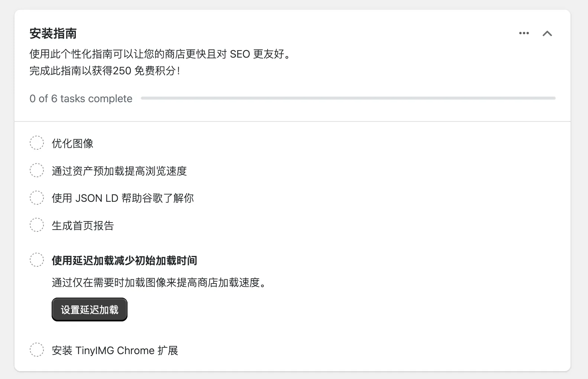The image size is (588, 379).
Task: Check the 通过资产预加载提高浏览速度 circle
Action: click(36, 170)
